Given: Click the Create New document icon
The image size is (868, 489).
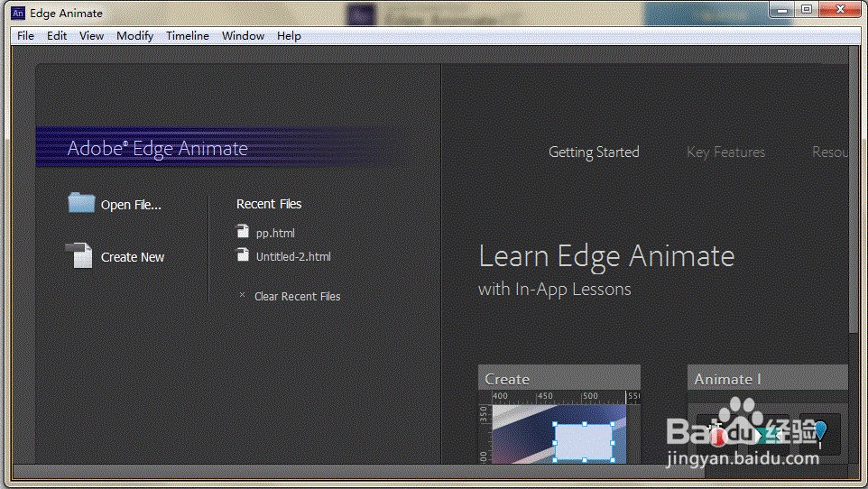Looking at the screenshot, I should (79, 256).
